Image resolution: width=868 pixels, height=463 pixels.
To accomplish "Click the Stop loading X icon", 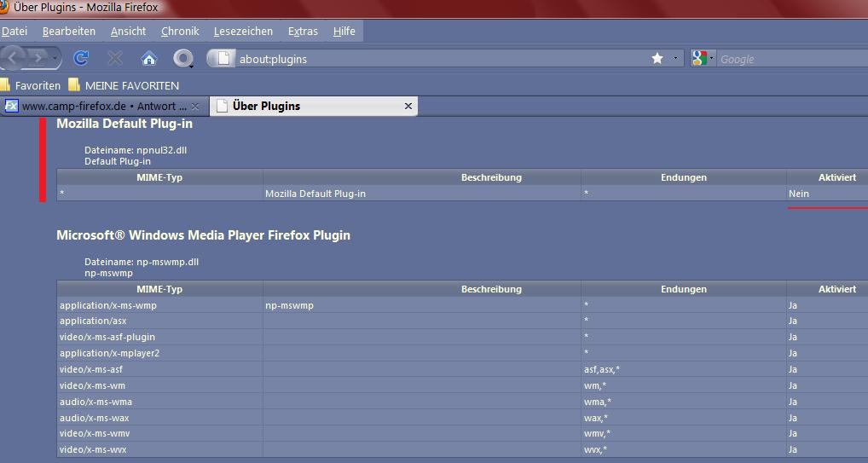I will point(115,58).
